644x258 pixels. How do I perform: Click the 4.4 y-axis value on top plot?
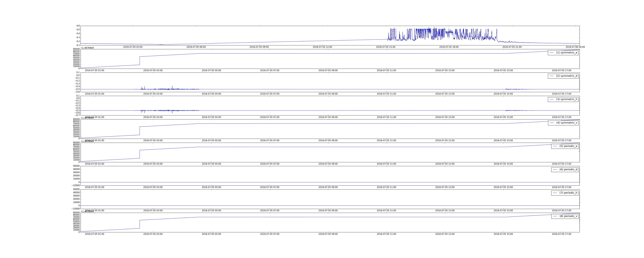click(x=78, y=34)
